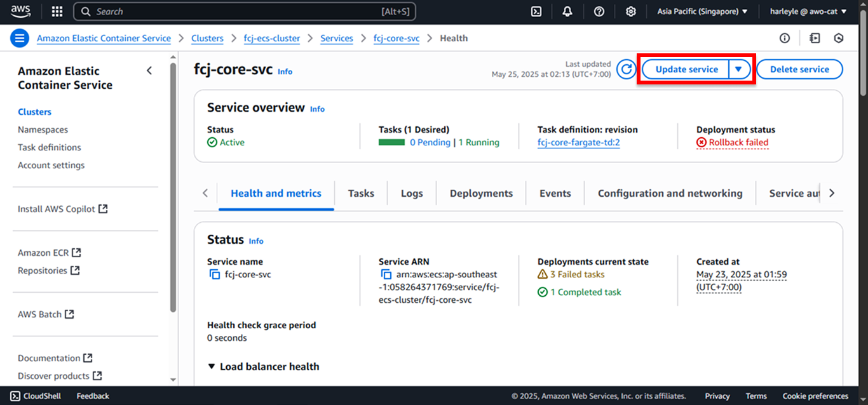
Task: Go to Clusters breadcrumb link
Action: 207,38
